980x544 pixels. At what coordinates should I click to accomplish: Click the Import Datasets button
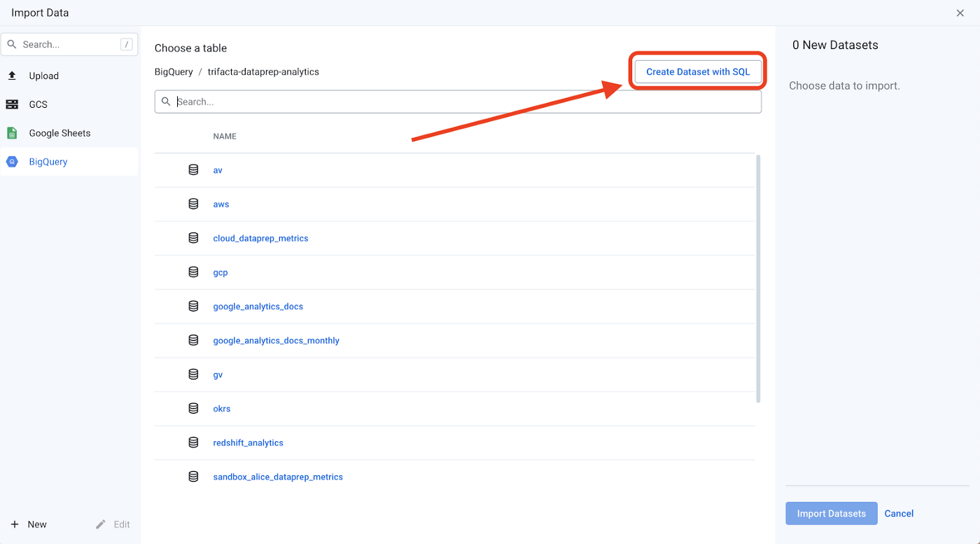(x=831, y=513)
